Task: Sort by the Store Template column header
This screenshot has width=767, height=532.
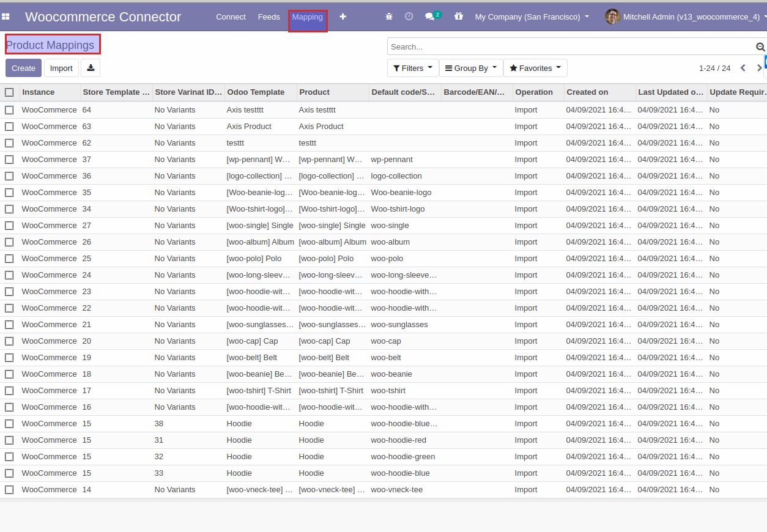Action: pyautogui.click(x=116, y=92)
